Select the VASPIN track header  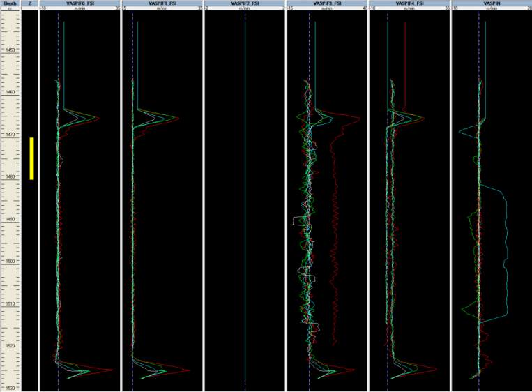[491, 3]
